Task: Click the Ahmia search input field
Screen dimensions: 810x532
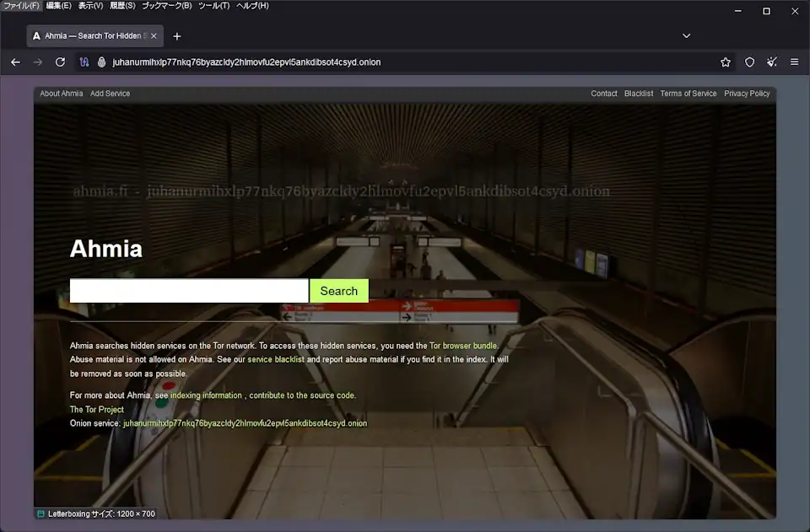Action: pyautogui.click(x=189, y=291)
